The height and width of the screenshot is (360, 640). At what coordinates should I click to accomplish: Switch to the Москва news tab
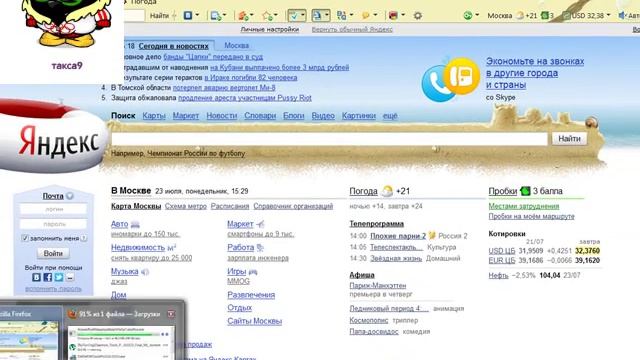[x=236, y=46]
